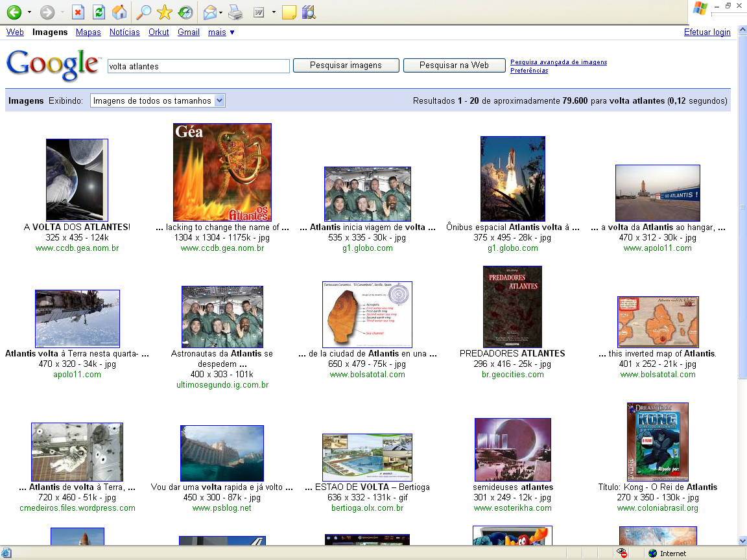Open the image size filter dropdown
Image resolution: width=747 pixels, height=560 pixels.
point(158,100)
